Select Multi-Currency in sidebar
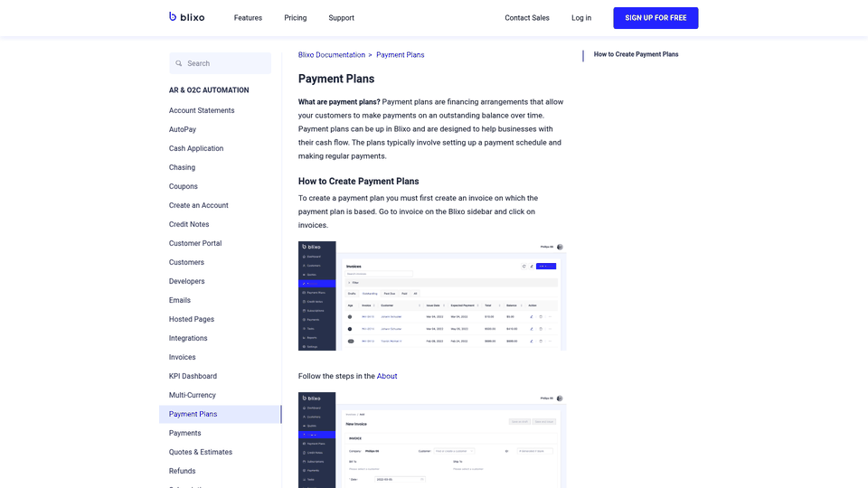 click(192, 395)
